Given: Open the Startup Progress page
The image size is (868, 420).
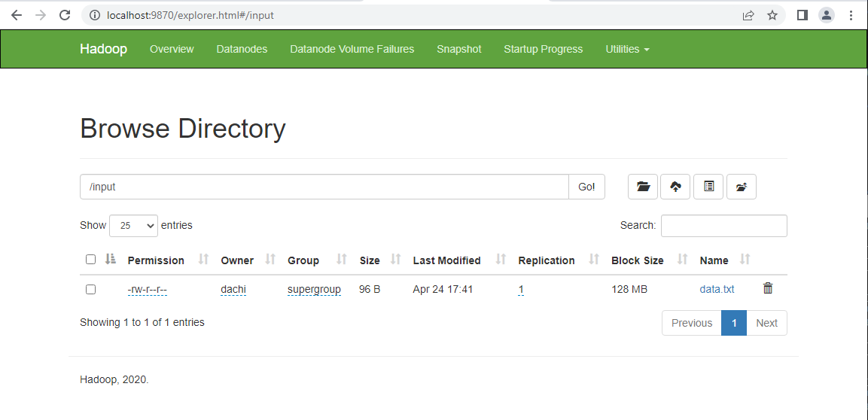Looking at the screenshot, I should coord(543,49).
